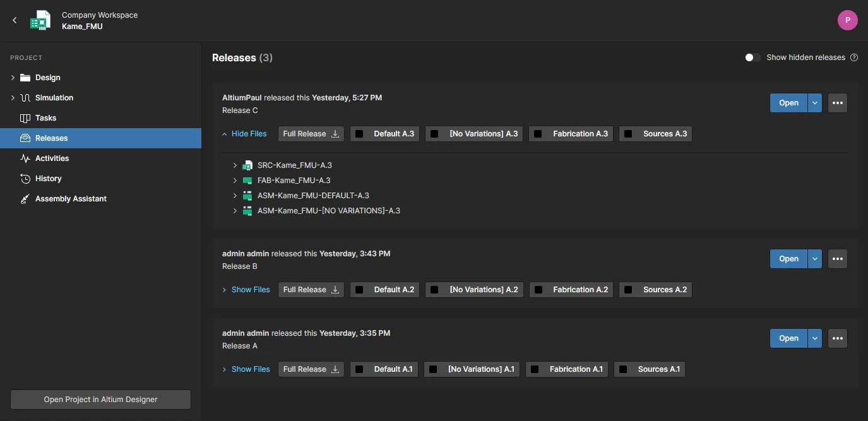Viewport: 868px width, 421px height.
Task: Click the SRC-Kame_FMU-A.3 file icon
Action: tap(247, 165)
